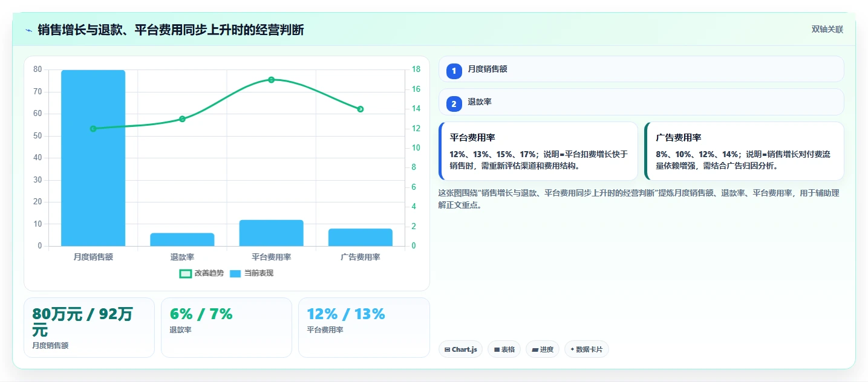Image resolution: width=868 pixels, height=382 pixels.
Task: Click the 广告费用率 x-axis label
Action: click(x=361, y=257)
